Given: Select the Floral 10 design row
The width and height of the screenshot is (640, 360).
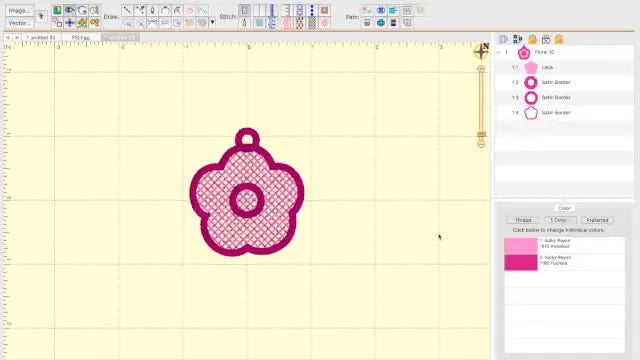Looking at the screenshot, I should coord(564,52).
